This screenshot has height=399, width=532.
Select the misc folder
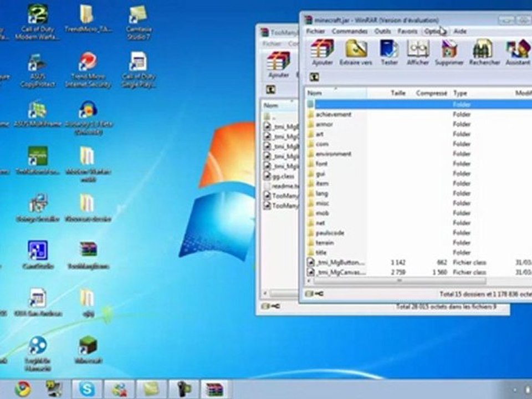pos(322,203)
